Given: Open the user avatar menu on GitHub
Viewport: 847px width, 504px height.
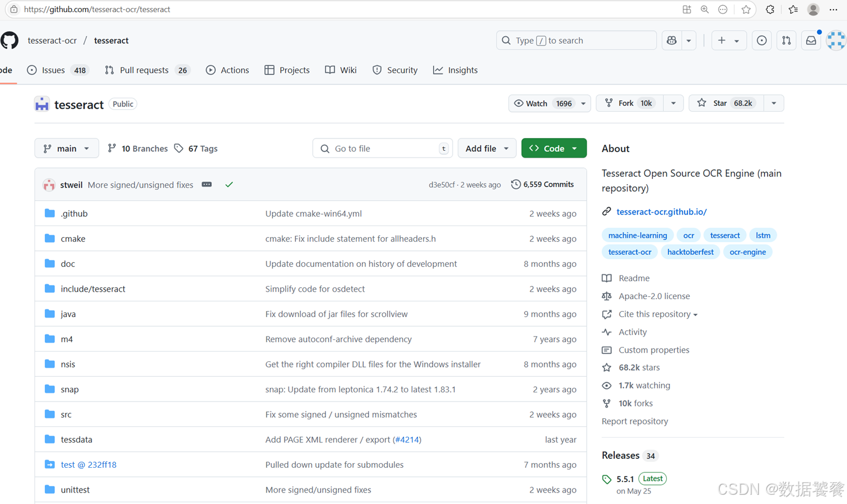Looking at the screenshot, I should (x=836, y=40).
